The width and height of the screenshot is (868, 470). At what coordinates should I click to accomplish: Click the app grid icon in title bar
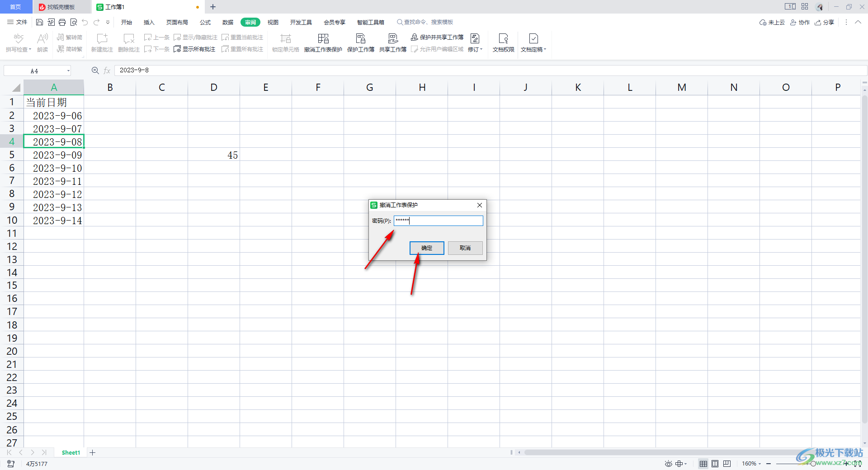point(805,7)
